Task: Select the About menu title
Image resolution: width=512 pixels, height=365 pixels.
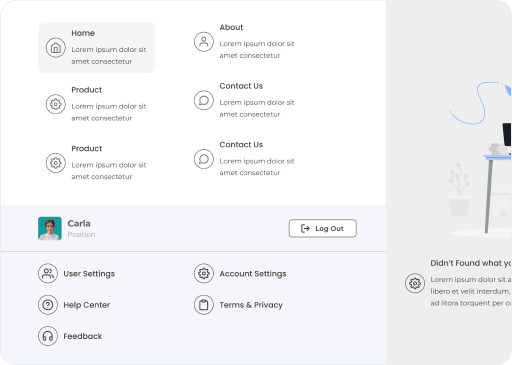Action: click(231, 27)
